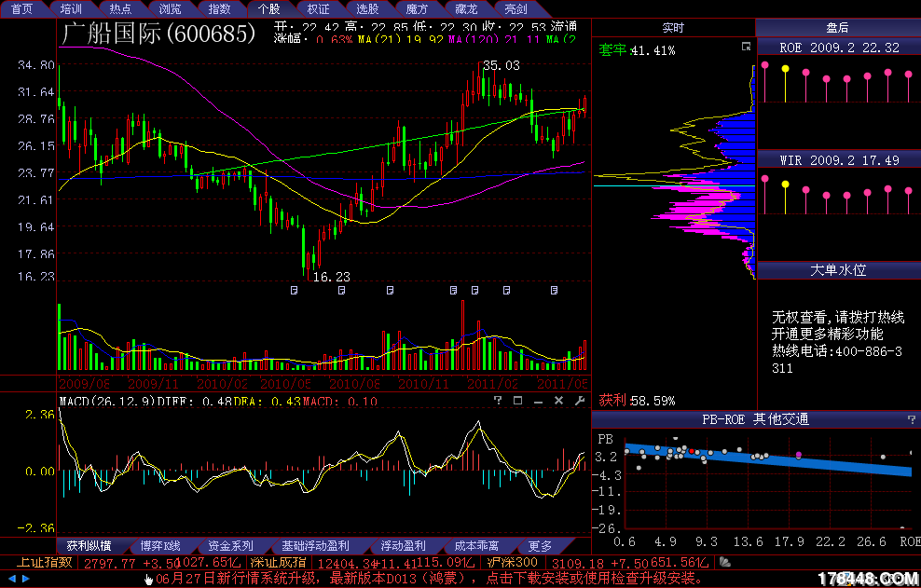
Task: Select the 资金系列 indicator tab
Action: coord(230,545)
